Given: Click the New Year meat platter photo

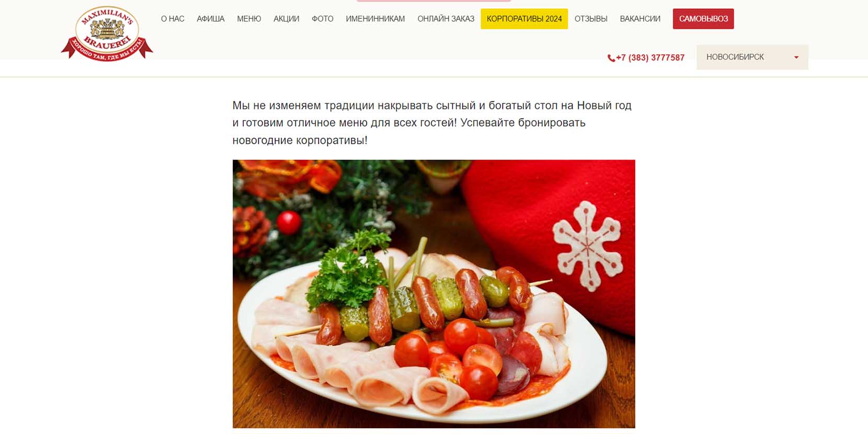Looking at the screenshot, I should 434,294.
